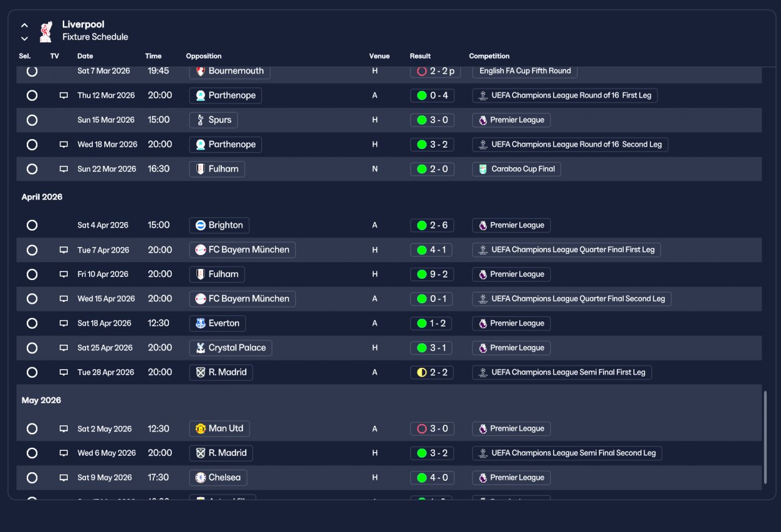Image resolution: width=781 pixels, height=532 pixels.
Task: Sort by the Opposition column header
Action: pos(204,56)
